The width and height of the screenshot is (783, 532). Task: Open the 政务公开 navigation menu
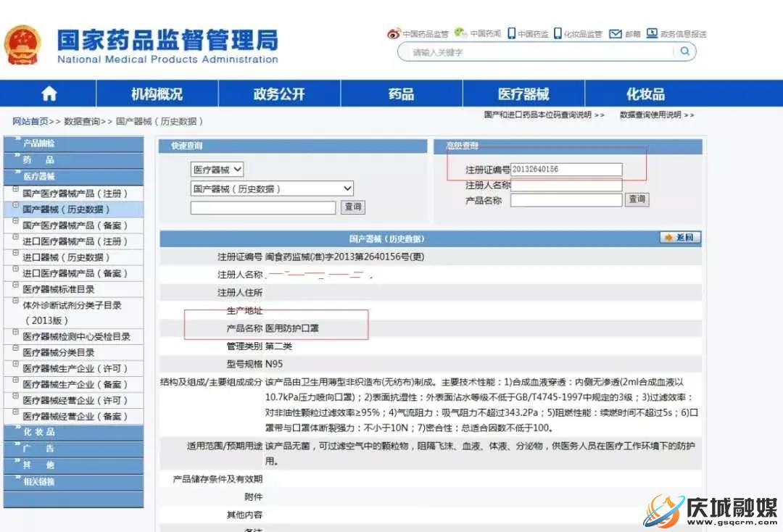click(x=279, y=94)
